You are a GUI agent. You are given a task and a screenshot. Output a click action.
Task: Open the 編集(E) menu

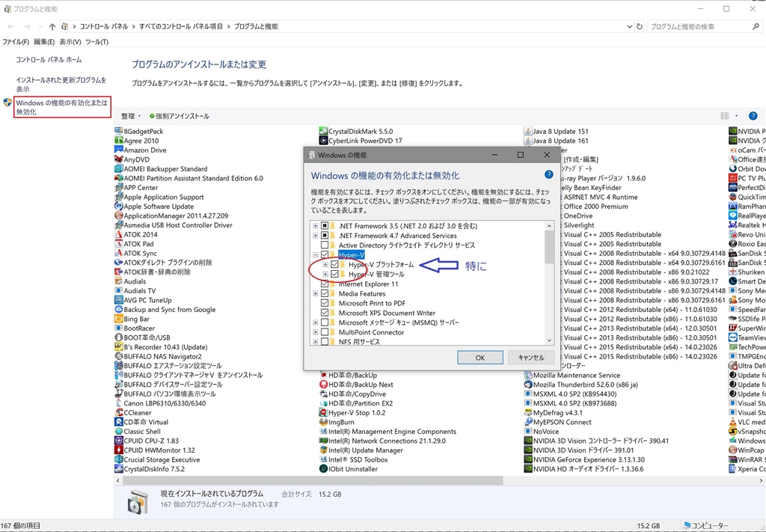[x=44, y=42]
